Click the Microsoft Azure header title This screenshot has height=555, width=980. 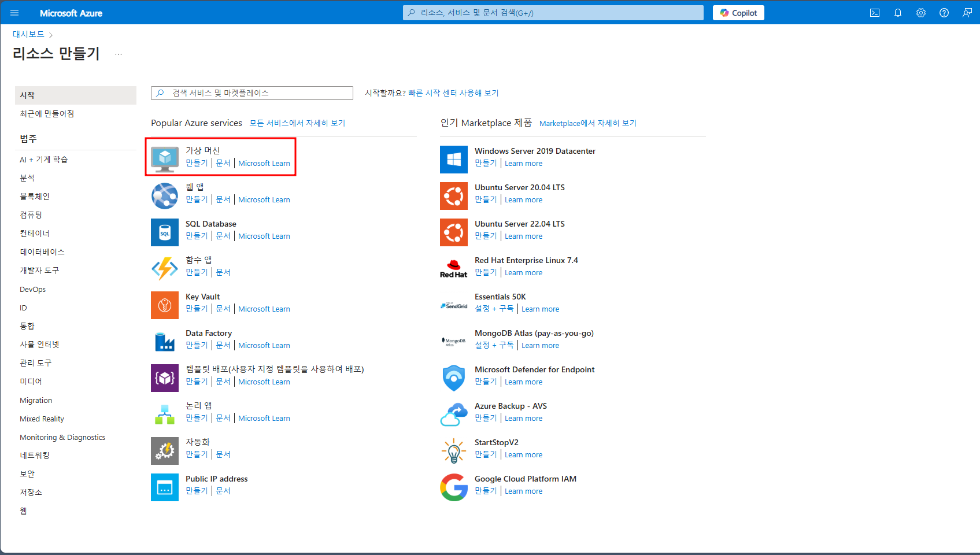coord(71,13)
